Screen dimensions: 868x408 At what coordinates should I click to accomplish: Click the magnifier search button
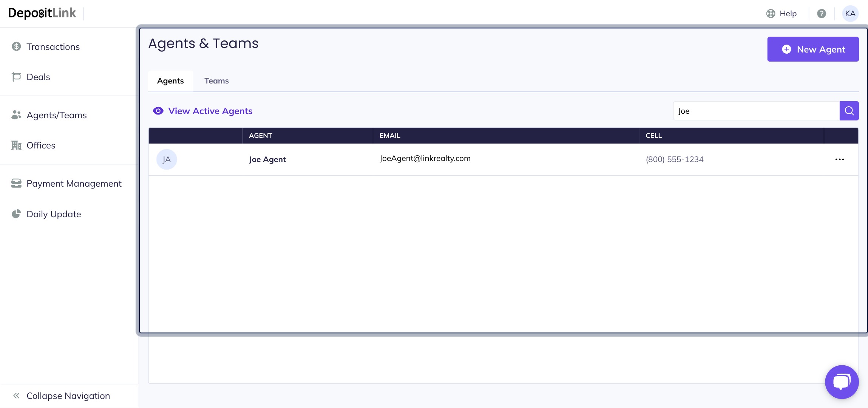pyautogui.click(x=849, y=111)
